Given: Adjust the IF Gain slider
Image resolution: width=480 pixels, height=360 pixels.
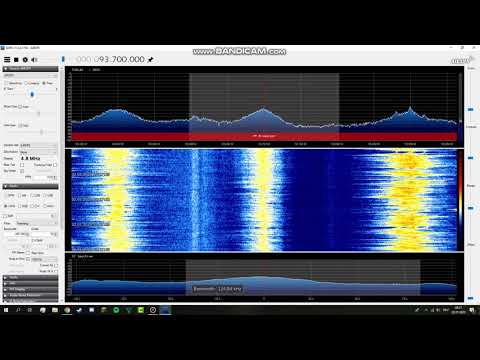Looking at the screenshot, I should 32,95.
